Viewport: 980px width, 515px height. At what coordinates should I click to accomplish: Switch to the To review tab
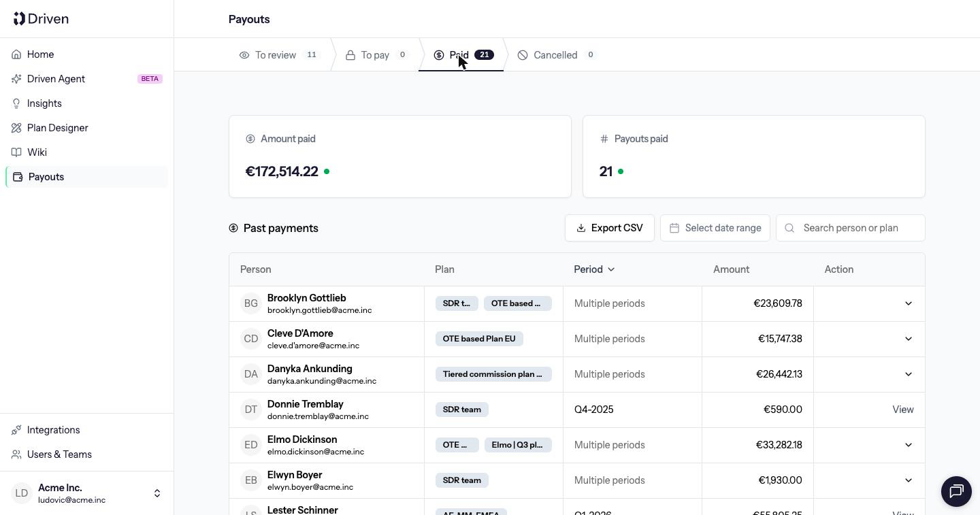pos(280,55)
